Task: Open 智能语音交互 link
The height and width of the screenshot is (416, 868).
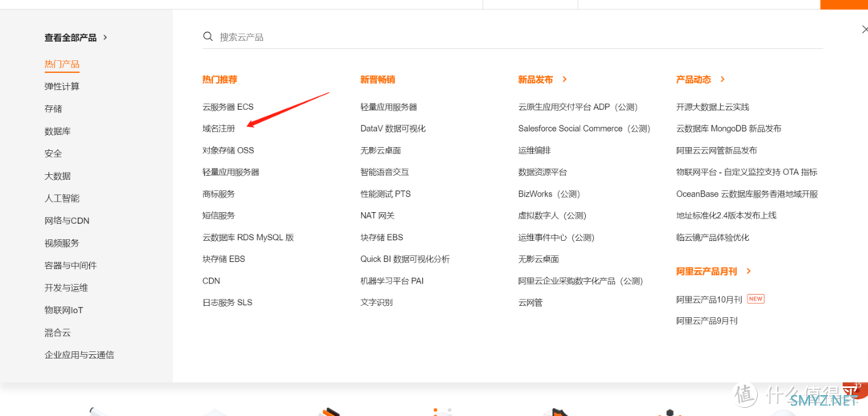Action: (385, 172)
